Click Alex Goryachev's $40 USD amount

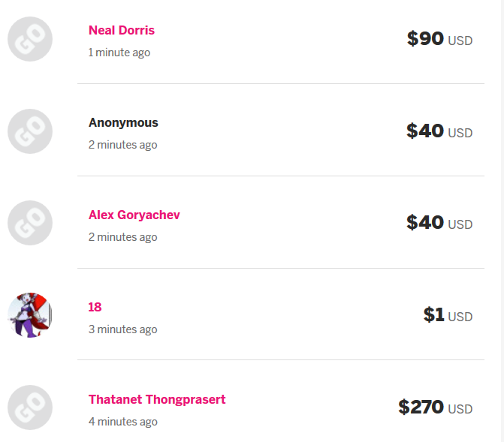click(439, 223)
